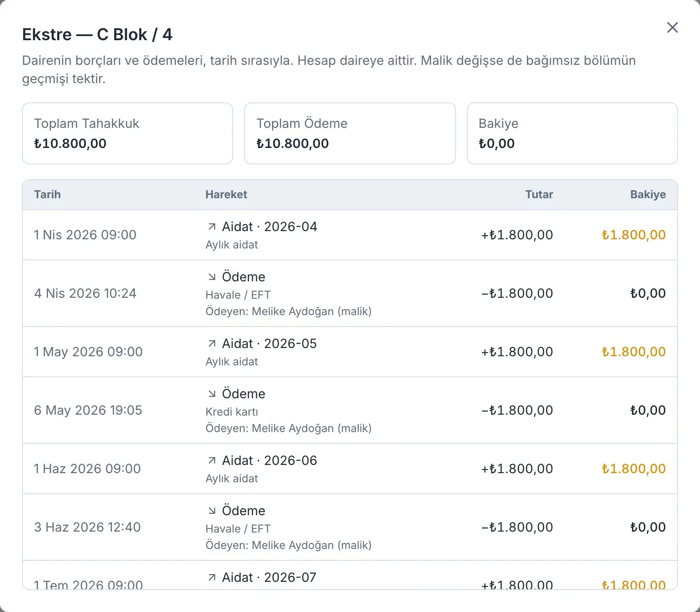
Task: Select the Toplam Ödeme summary card
Action: (x=350, y=133)
